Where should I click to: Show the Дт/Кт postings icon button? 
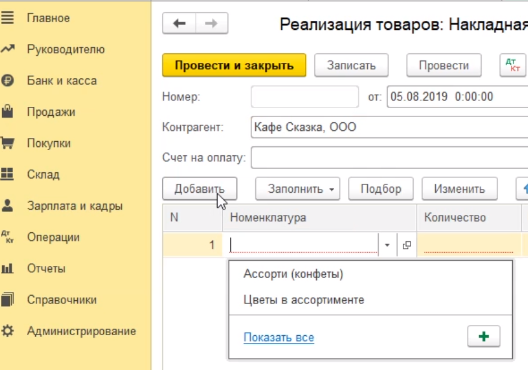pyautogui.click(x=513, y=65)
